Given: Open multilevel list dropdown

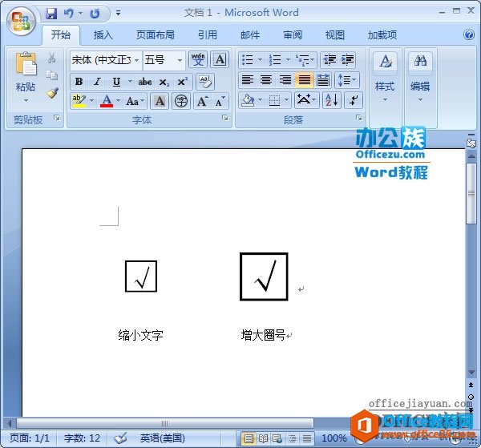Looking at the screenshot, I should [313, 59].
